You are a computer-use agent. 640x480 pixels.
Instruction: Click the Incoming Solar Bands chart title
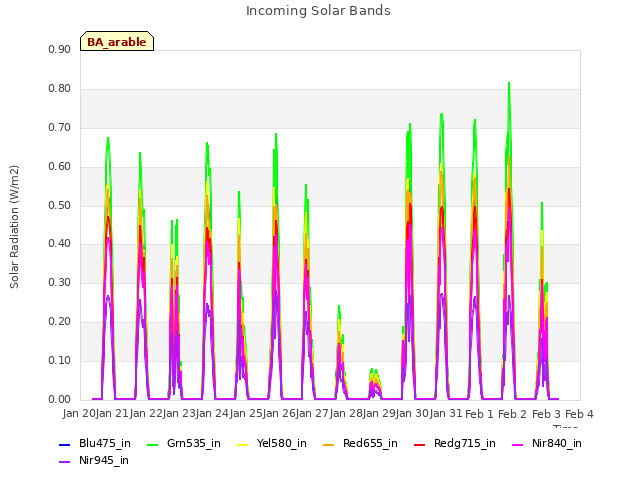click(x=318, y=11)
